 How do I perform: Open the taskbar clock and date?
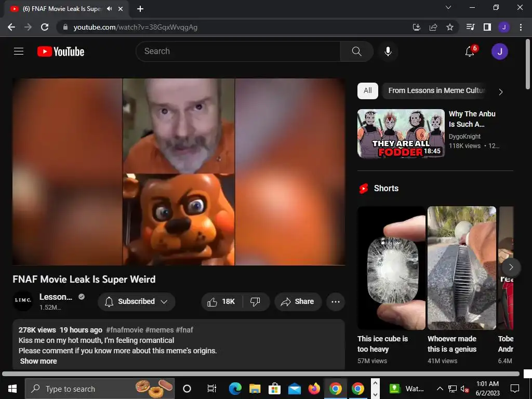coord(487,389)
